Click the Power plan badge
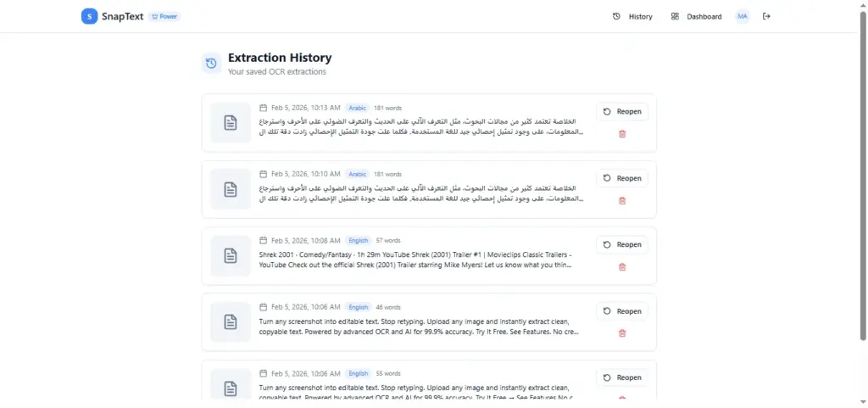 (x=164, y=16)
